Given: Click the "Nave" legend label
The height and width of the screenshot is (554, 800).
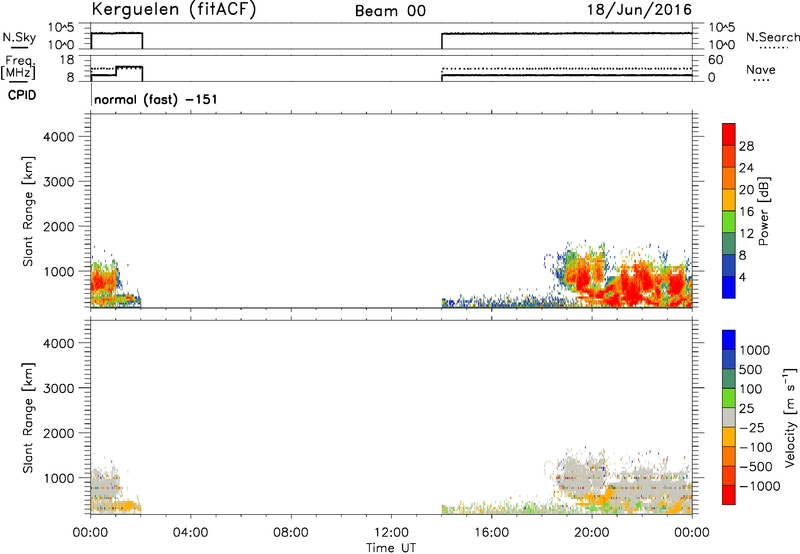Looking at the screenshot, I should pyautogui.click(x=761, y=69).
